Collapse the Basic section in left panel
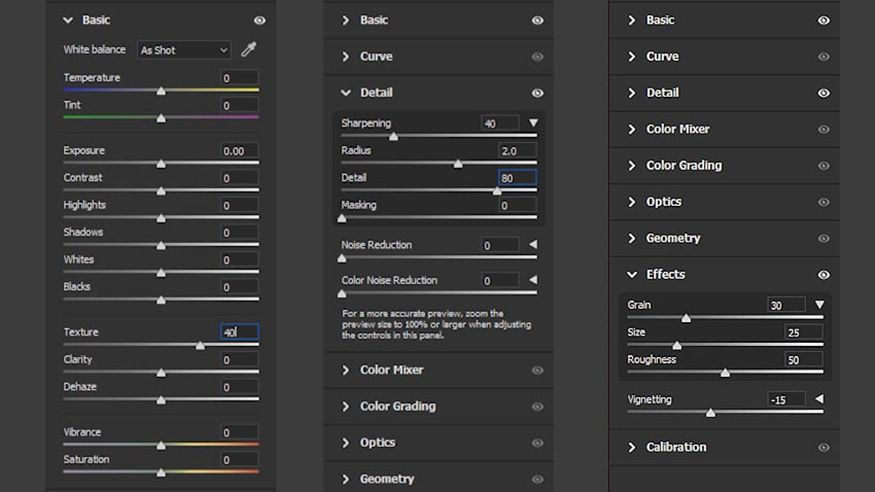Viewport: 875px width, 492px height. [68, 20]
